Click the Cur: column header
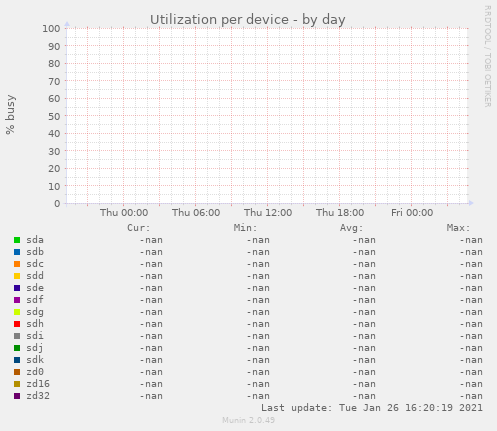Image resolution: width=497 pixels, height=431 pixels. pos(139,228)
